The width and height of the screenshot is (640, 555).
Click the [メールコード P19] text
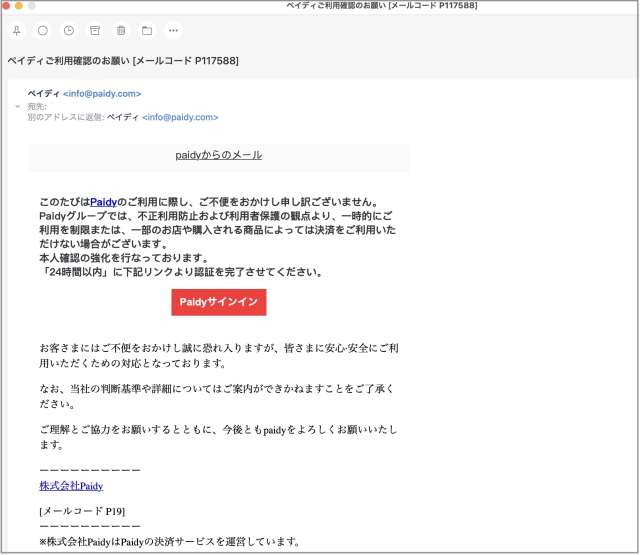tap(82, 511)
